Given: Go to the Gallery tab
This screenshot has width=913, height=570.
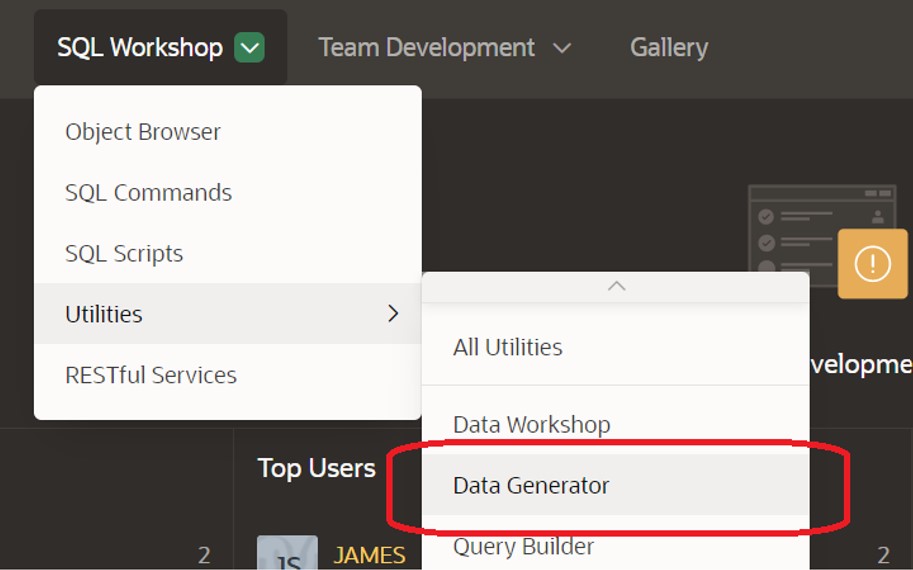Looking at the screenshot, I should coord(668,48).
